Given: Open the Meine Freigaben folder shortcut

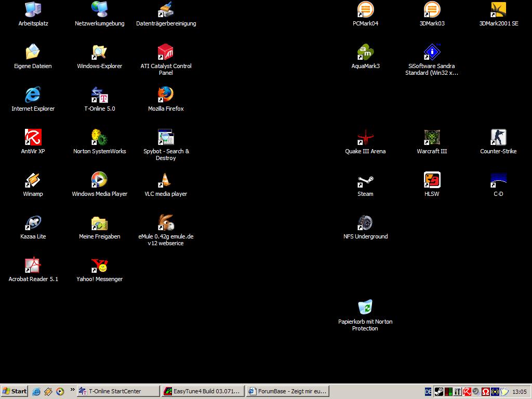Looking at the screenshot, I should [99, 227].
